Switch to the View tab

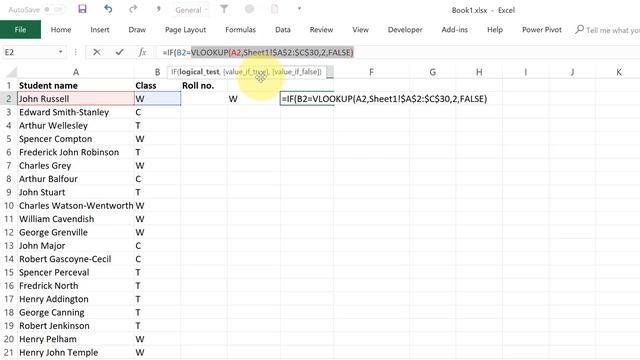(360, 29)
